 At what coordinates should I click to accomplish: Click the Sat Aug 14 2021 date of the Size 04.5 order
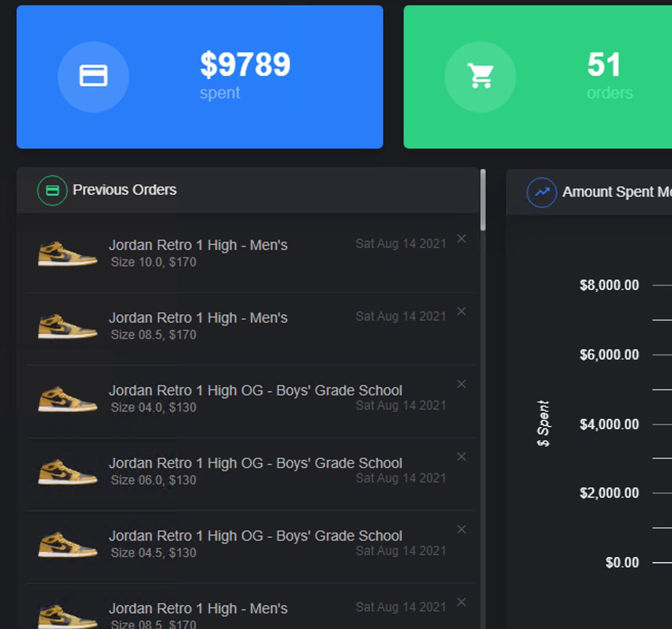tap(401, 551)
